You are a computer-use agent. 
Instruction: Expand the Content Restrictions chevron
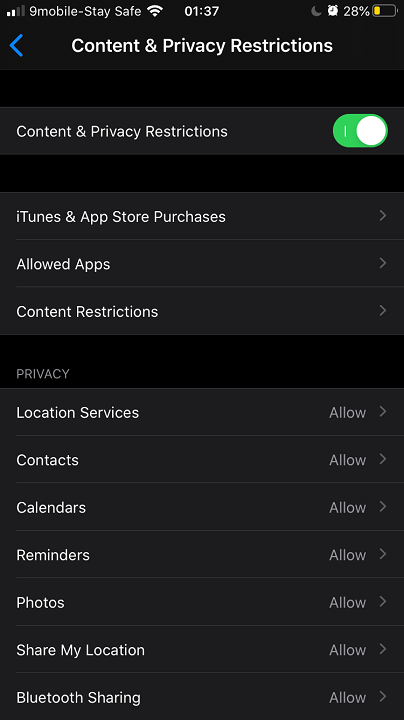coord(383,310)
